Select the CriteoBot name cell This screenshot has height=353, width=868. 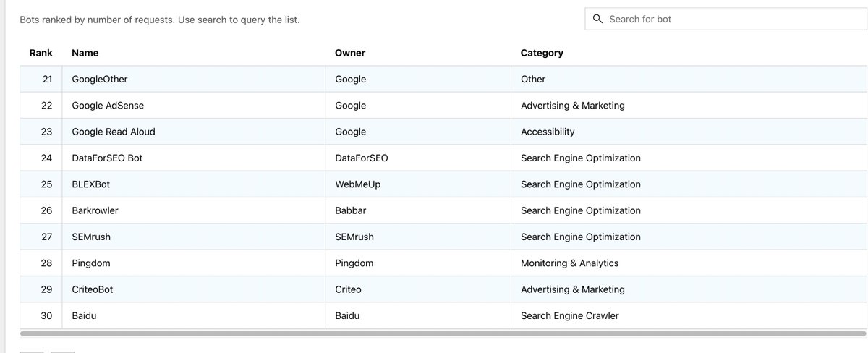pyautogui.click(x=194, y=289)
